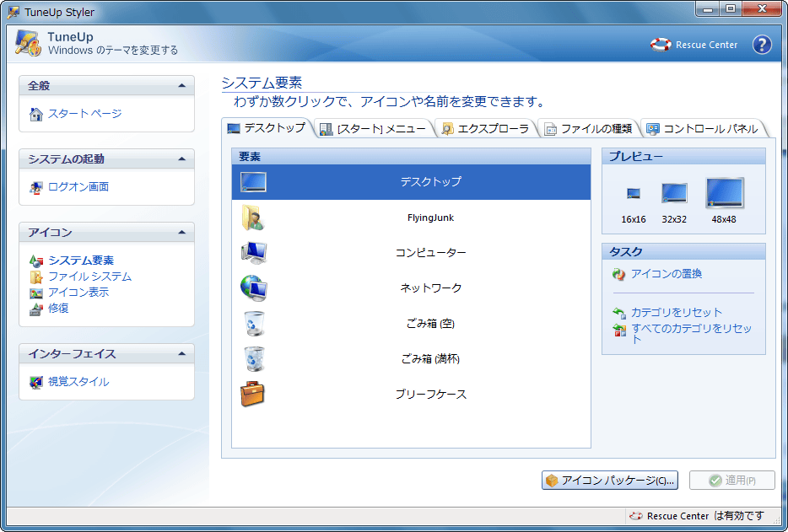Image resolution: width=788 pixels, height=532 pixels.
Task: Minimize the TuneUp Styler window
Action: click(708, 9)
